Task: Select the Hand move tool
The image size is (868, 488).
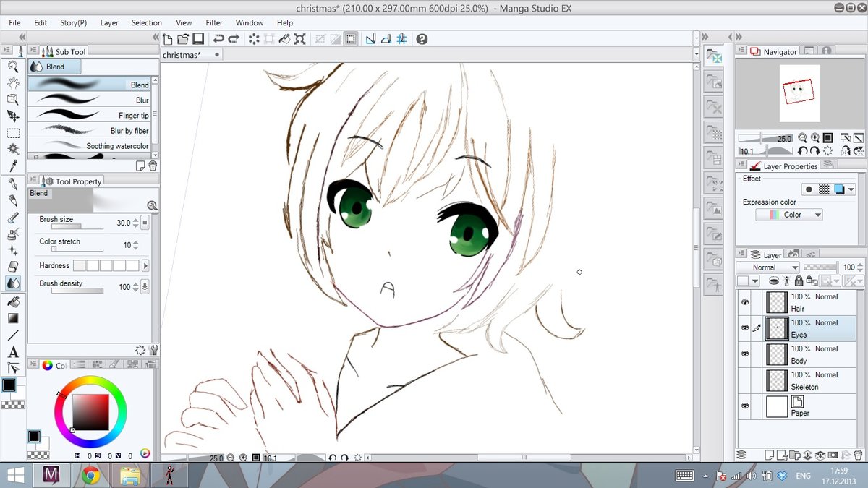Action: tap(12, 83)
